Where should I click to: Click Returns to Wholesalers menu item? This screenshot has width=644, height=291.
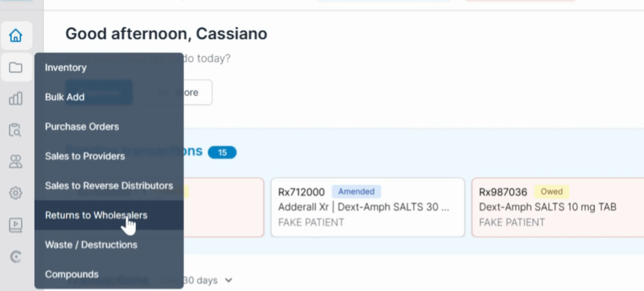pyautogui.click(x=109, y=215)
